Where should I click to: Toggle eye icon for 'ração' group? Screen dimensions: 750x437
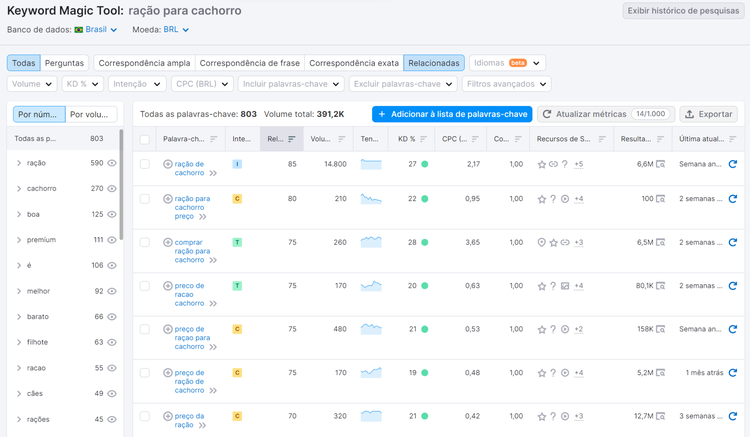point(112,163)
